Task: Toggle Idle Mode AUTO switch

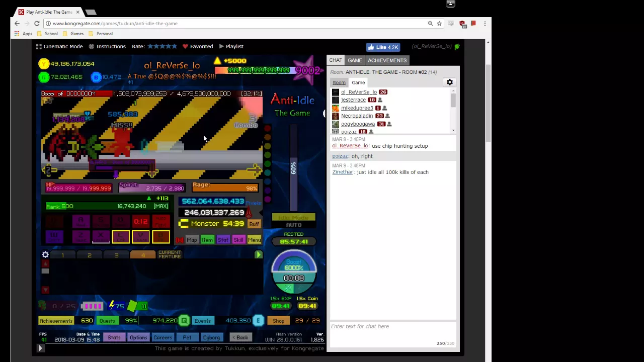Action: [294, 221]
